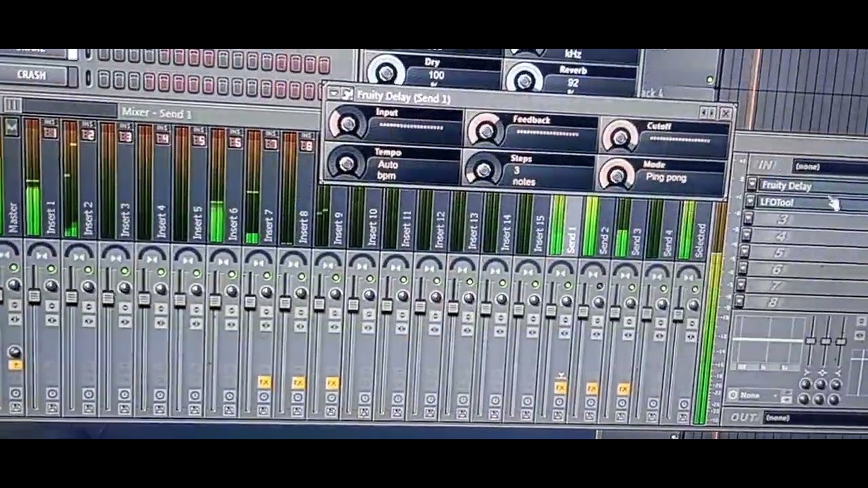Click Send 1 swap channels icon
868x488 pixels.
click(564, 332)
